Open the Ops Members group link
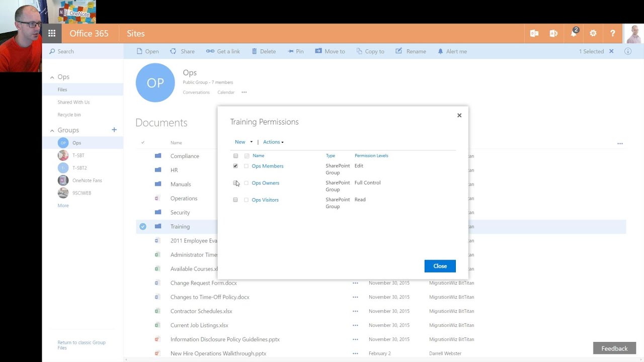Viewport: 644px width, 362px height. pyautogui.click(x=268, y=166)
